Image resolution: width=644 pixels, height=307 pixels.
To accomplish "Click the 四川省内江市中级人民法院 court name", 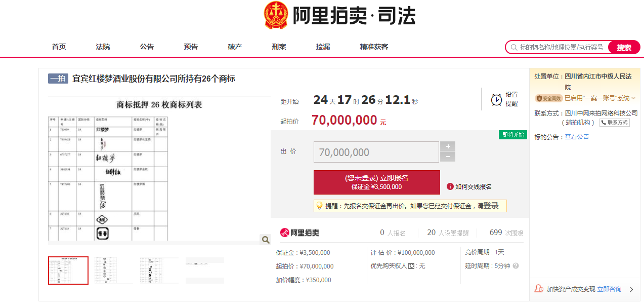I will (x=598, y=82).
